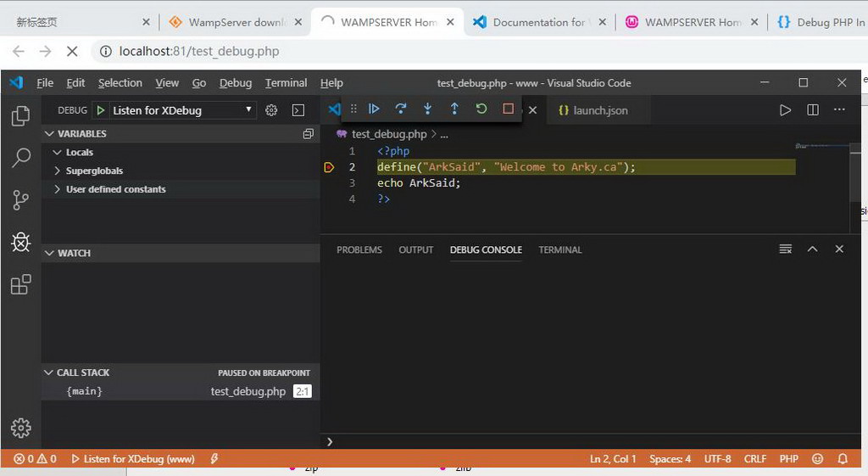Viewport: 868px width, 476px height.
Task: Click Step Out in the debug toolbar
Action: pyautogui.click(x=454, y=109)
